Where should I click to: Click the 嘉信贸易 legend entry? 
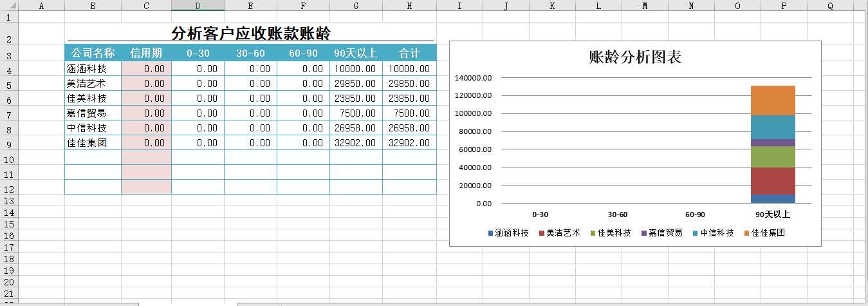[665, 233]
